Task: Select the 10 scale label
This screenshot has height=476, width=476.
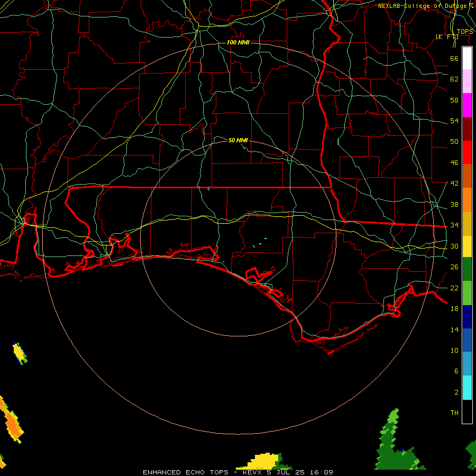Action: (454, 350)
